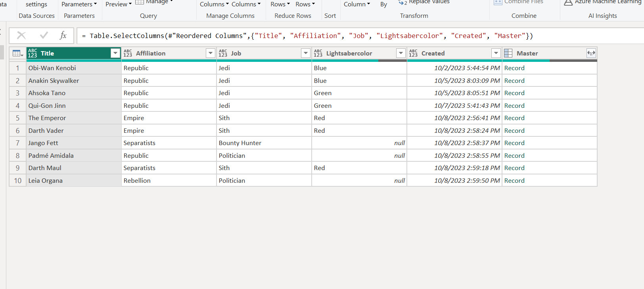Image resolution: width=644 pixels, height=289 pixels.
Task: Click the Lightsabercolor column data type icon
Action: pos(318,53)
